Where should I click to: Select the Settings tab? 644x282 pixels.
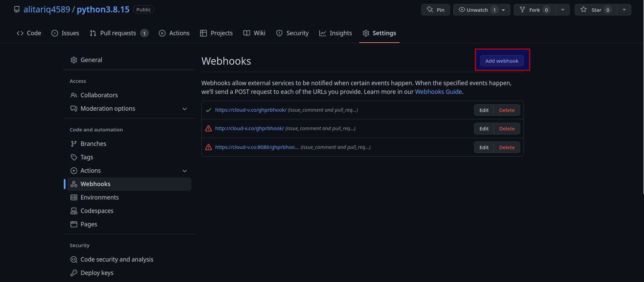[379, 33]
